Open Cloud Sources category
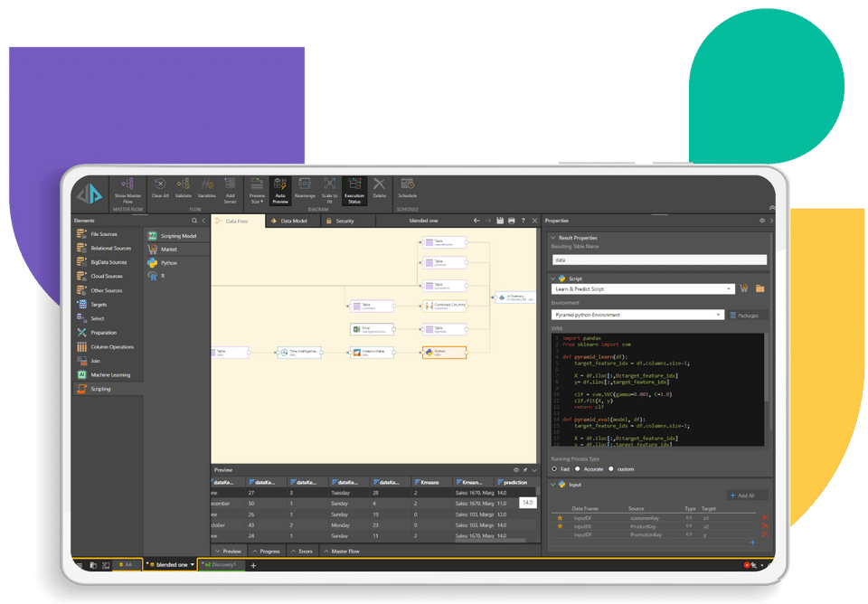 tap(108, 276)
